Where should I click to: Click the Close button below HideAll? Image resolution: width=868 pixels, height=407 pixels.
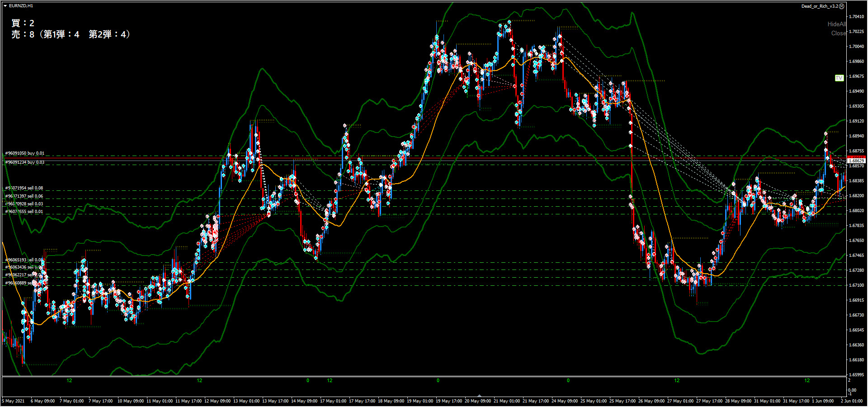coord(838,33)
